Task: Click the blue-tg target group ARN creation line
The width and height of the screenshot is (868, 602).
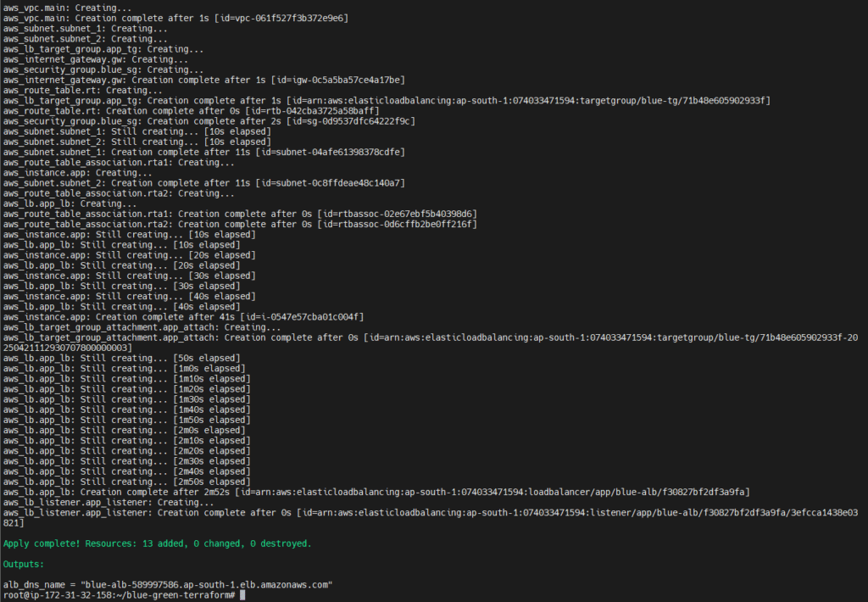Action: [387, 101]
